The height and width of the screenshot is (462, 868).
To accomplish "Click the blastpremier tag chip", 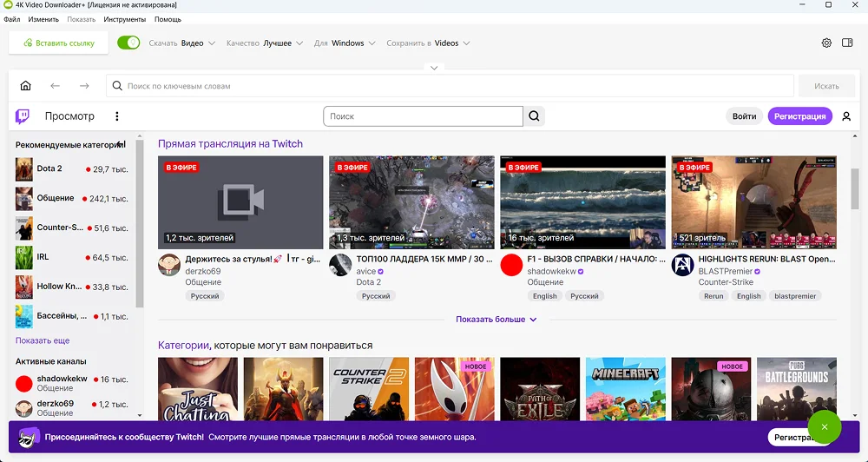I will pos(795,296).
